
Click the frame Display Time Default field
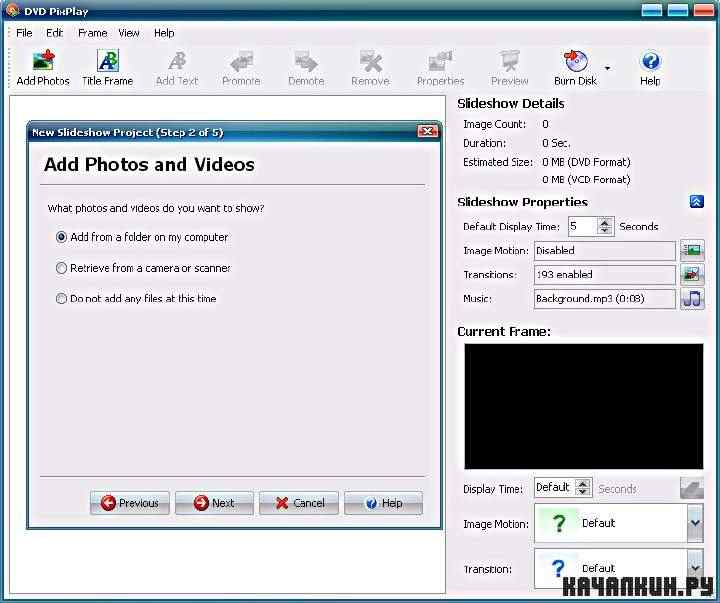point(555,487)
